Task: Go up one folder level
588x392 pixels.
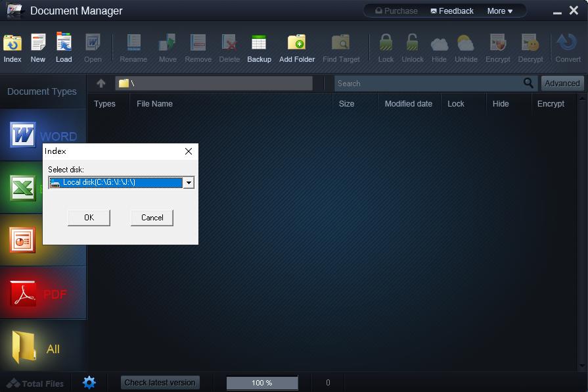Action: pos(101,84)
